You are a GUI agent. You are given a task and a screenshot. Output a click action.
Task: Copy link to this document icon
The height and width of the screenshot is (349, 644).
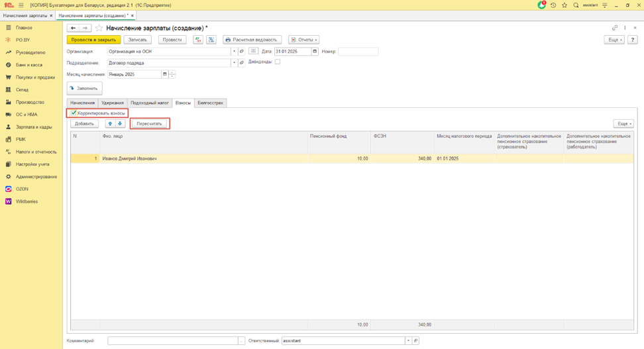pos(615,28)
